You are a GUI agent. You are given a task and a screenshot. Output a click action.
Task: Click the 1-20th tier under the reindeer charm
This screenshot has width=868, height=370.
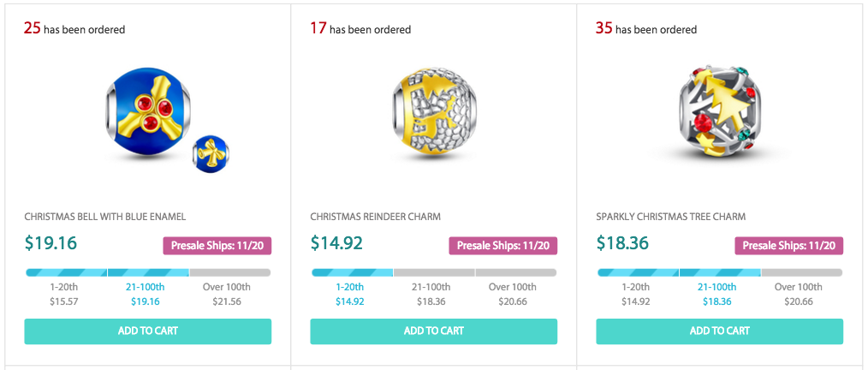pyautogui.click(x=350, y=294)
